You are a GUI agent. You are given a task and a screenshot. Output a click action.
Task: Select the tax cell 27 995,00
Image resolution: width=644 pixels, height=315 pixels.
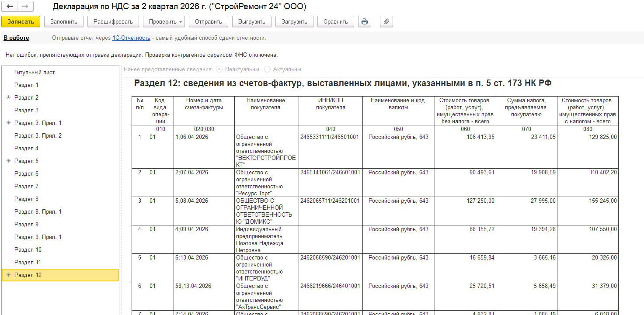click(526, 211)
